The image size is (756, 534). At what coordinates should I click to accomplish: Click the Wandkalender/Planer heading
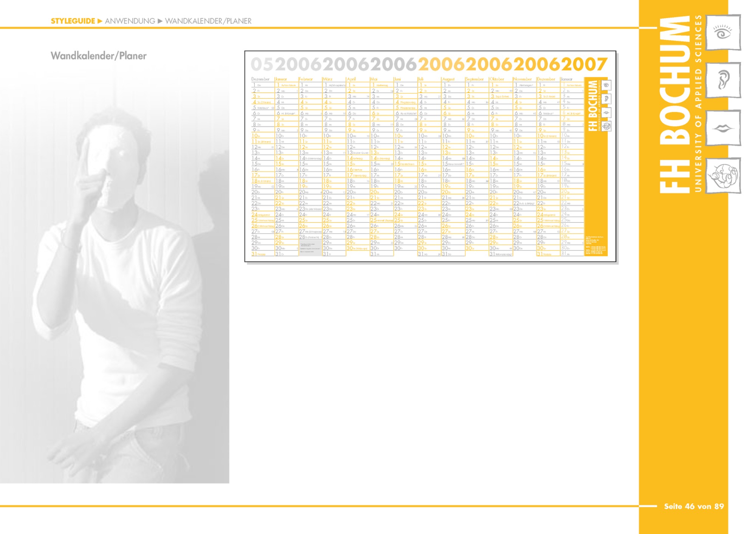98,56
